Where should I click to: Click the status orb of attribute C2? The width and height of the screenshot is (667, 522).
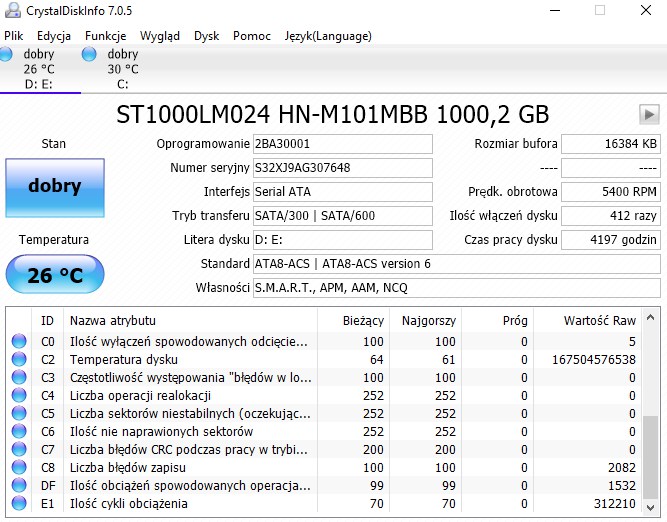[x=19, y=359]
